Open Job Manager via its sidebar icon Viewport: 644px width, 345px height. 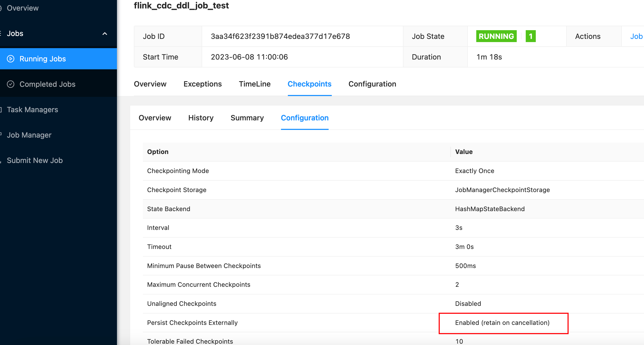click(1, 135)
